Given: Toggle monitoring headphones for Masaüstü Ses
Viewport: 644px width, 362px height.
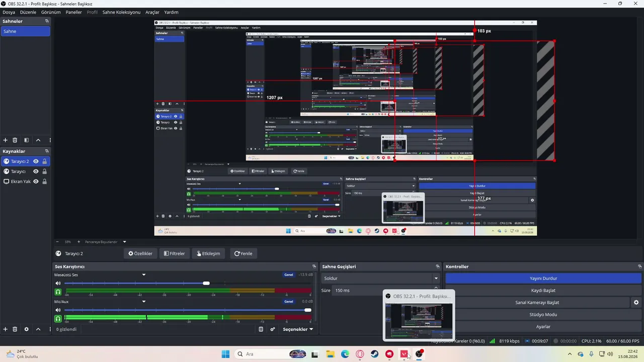Looking at the screenshot, I should (x=58, y=292).
